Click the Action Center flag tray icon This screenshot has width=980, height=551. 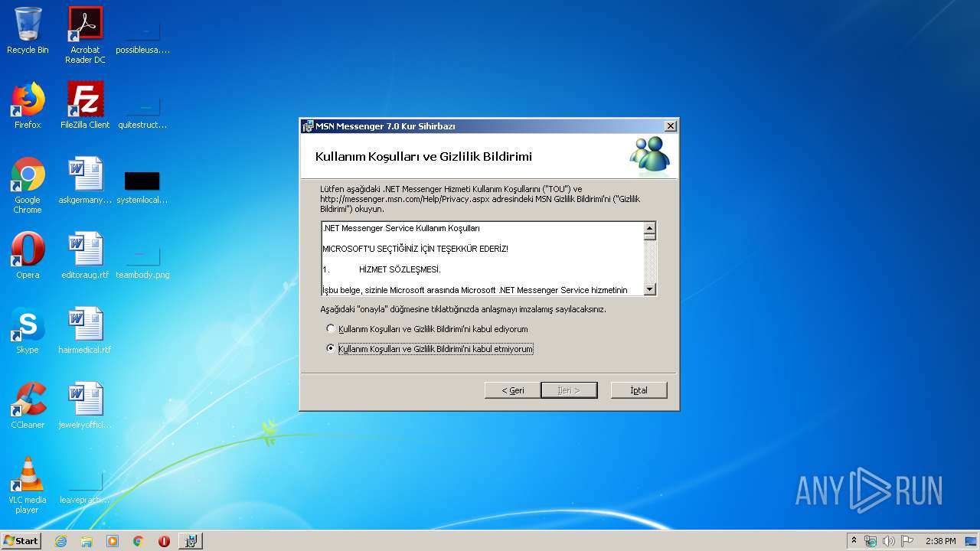coord(906,541)
